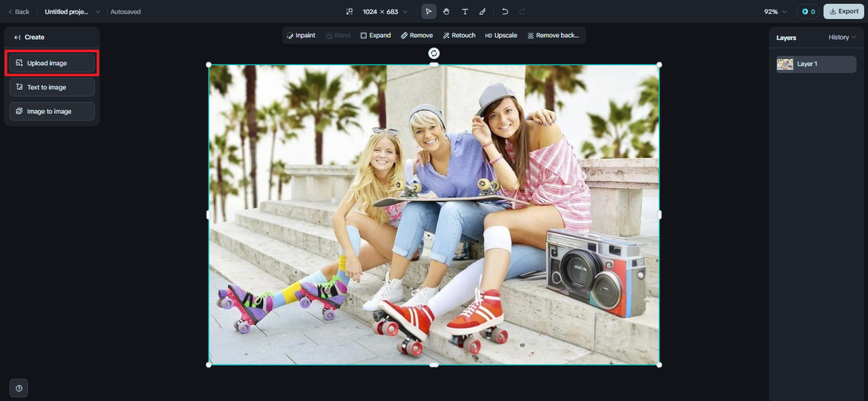Open the Retouch tool
This screenshot has height=401, width=868.
[459, 35]
